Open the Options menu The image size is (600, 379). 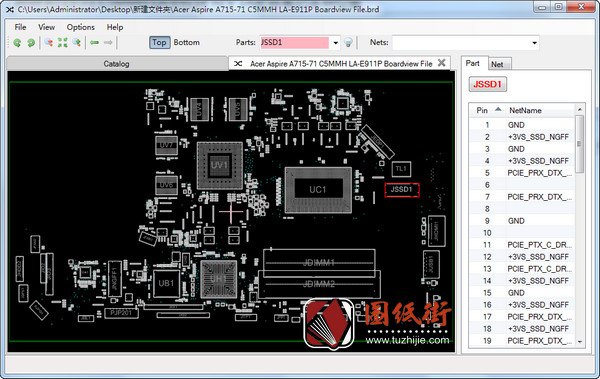pyautogui.click(x=80, y=27)
